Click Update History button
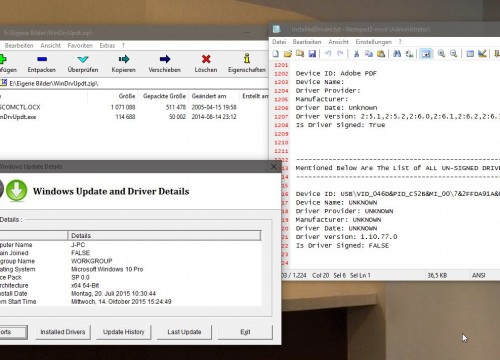 pos(124,332)
